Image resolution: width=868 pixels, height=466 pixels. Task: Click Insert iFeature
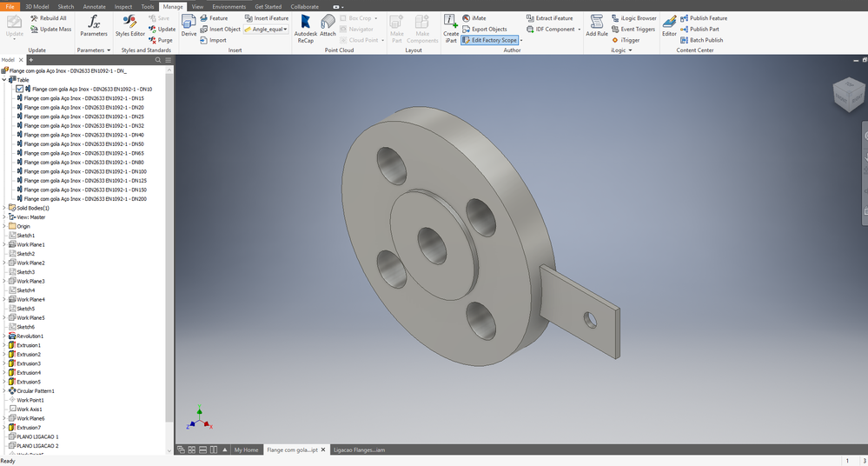pos(267,18)
